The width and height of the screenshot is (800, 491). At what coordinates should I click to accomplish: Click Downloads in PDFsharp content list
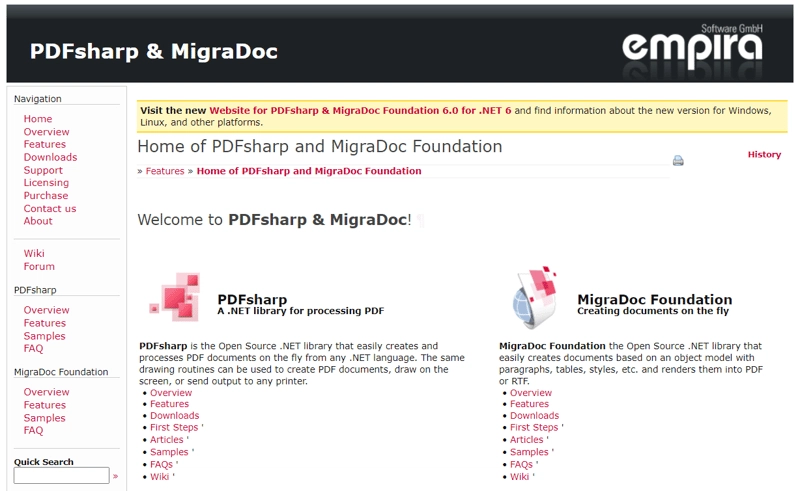[174, 415]
